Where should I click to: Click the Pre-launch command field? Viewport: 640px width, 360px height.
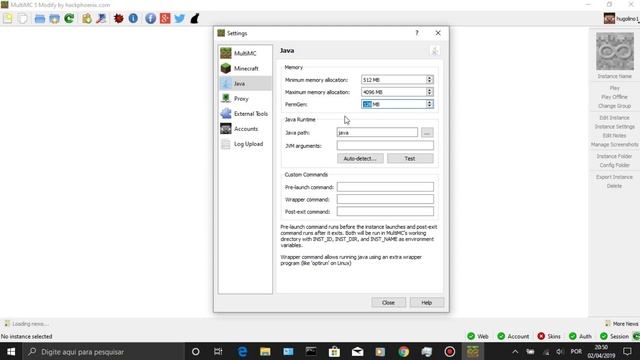pos(385,187)
